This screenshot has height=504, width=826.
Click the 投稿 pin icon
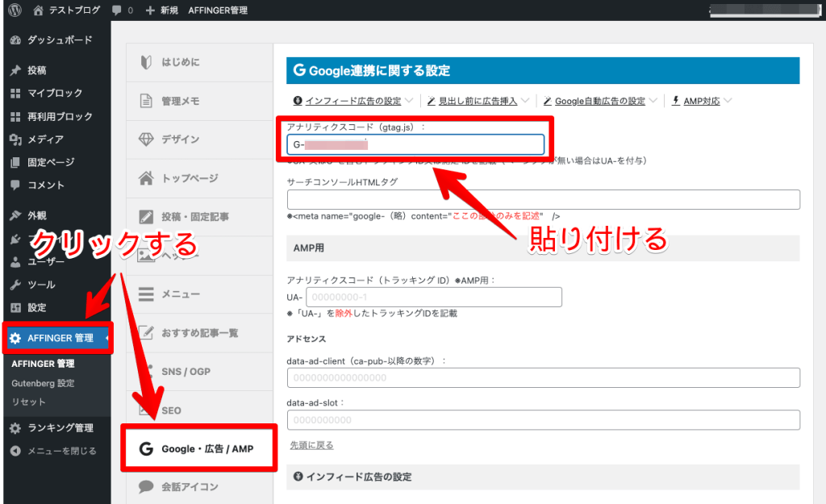click(15, 70)
